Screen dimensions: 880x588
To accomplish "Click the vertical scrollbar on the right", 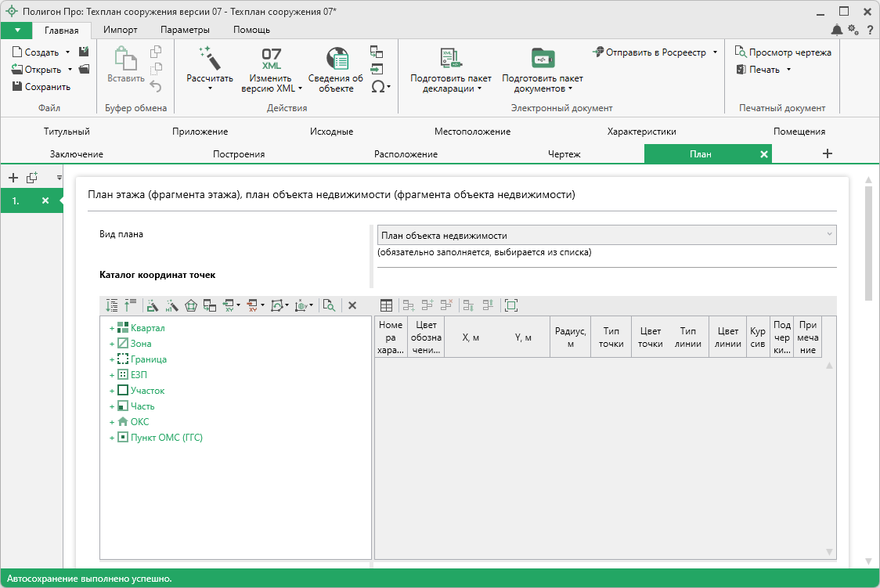I will [x=867, y=243].
